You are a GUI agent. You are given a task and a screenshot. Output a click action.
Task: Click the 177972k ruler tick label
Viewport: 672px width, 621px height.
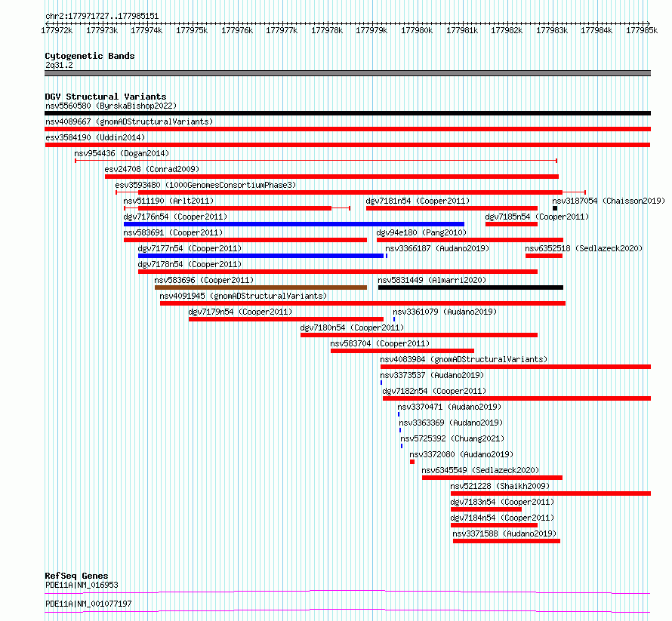point(57,30)
